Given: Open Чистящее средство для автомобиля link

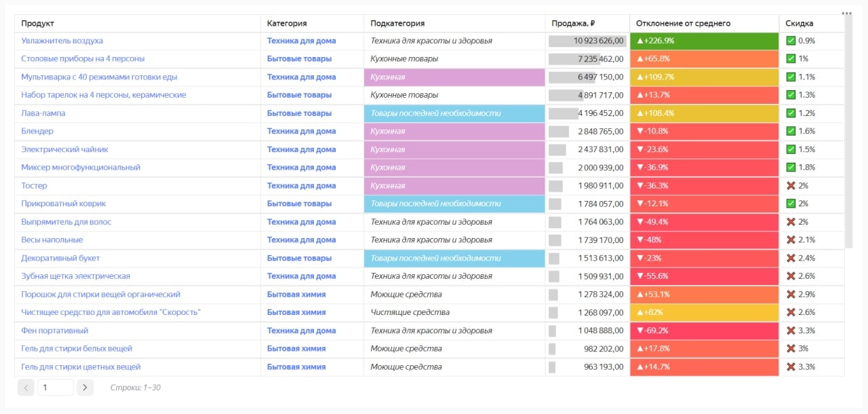Looking at the screenshot, I should coord(111,312).
